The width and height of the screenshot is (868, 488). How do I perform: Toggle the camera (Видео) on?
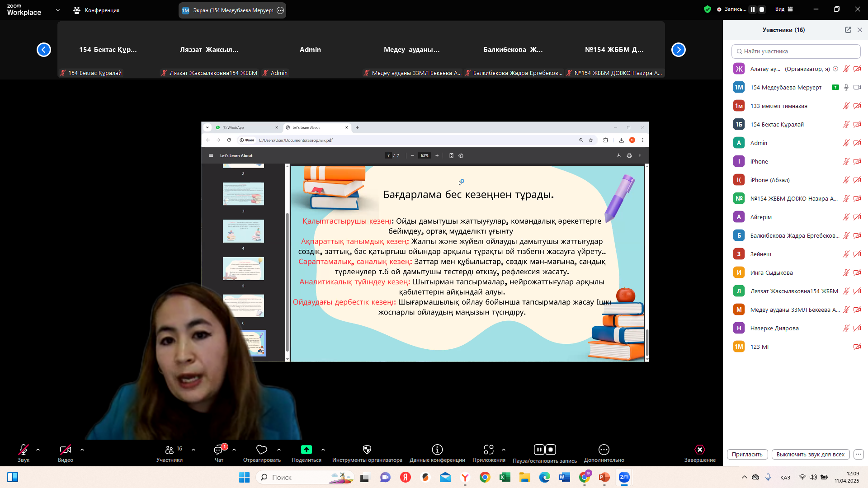66,450
